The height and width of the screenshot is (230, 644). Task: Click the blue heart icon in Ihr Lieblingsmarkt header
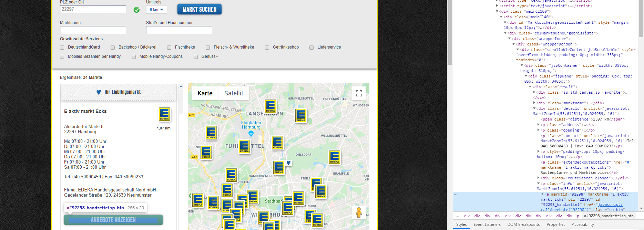pos(99,92)
